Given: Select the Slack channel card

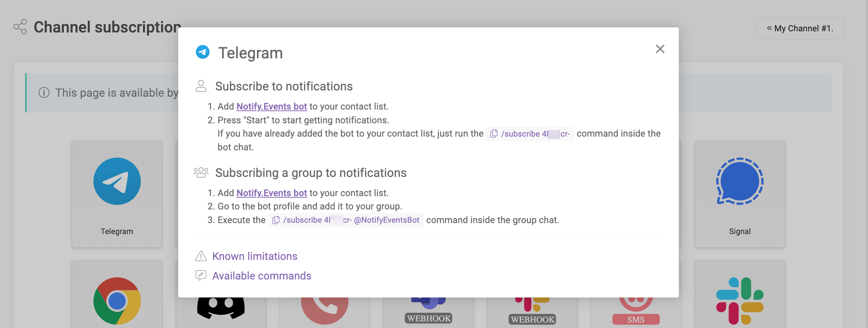Looking at the screenshot, I should click(740, 294).
